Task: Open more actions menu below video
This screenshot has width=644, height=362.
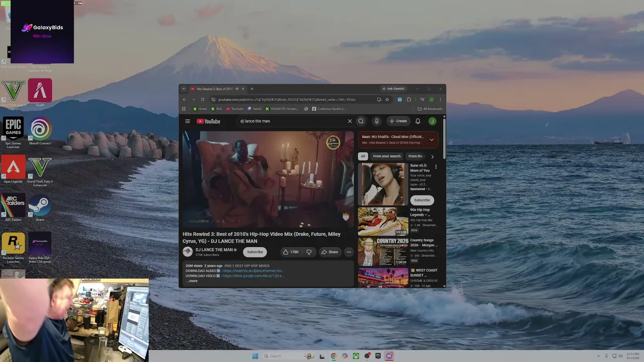Action: 349,252
